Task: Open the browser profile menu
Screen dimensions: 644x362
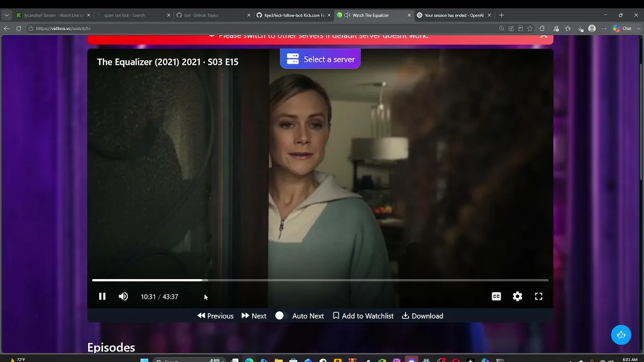Action: point(592,29)
